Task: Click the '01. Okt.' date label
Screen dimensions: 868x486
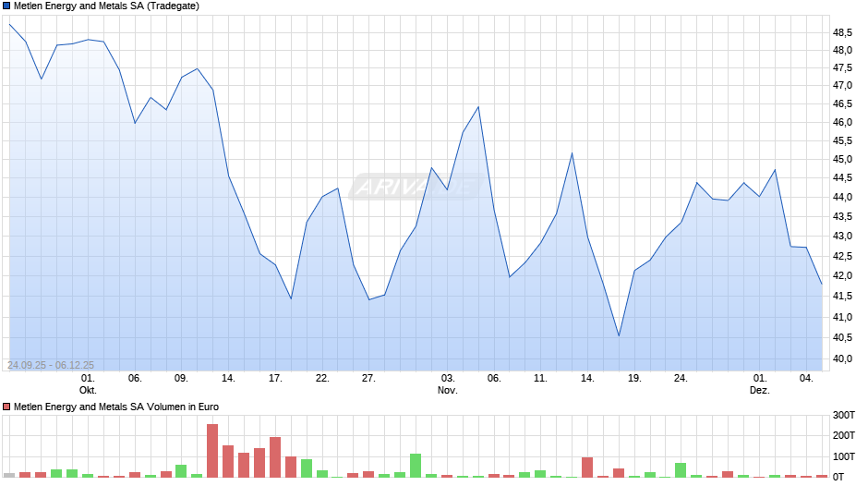Action: (88, 384)
